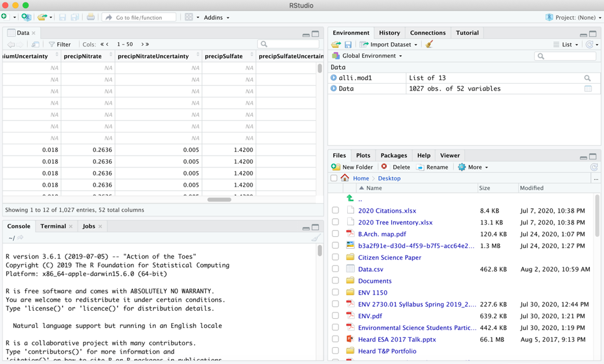Screen dimensions: 604x364
Task: Click the horizontal scrollbar in Data viewer
Action: [219, 200]
